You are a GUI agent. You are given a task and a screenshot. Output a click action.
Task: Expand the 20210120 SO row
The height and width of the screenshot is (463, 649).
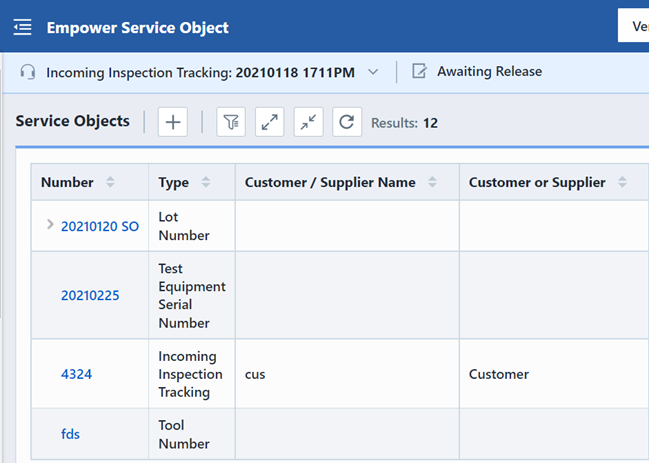coord(50,225)
